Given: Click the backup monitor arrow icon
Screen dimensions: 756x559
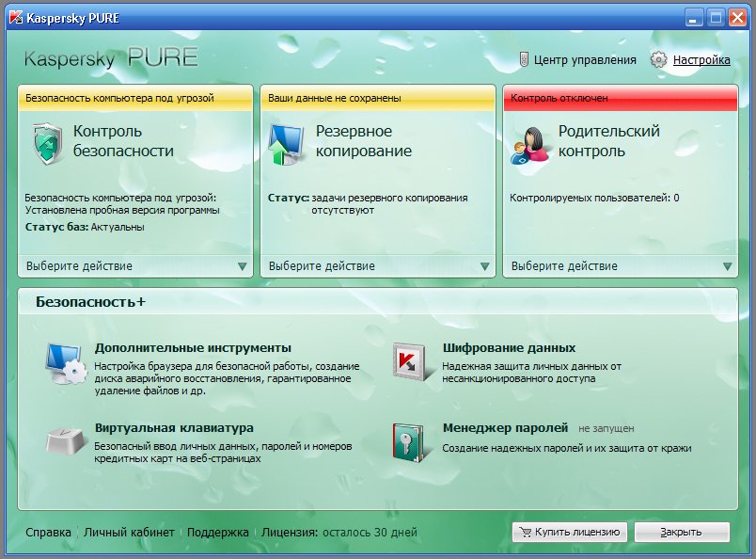Looking at the screenshot, I should point(286,144).
